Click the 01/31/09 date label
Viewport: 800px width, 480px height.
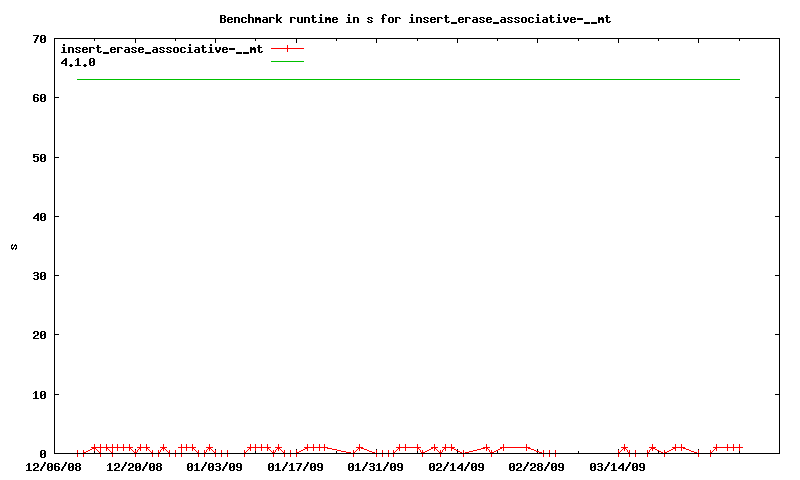click(376, 467)
